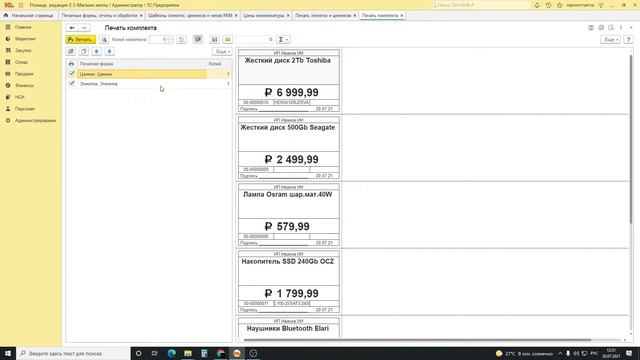640x360 pixels.
Task: Move selected form down with arrow icon
Action: 109,51
